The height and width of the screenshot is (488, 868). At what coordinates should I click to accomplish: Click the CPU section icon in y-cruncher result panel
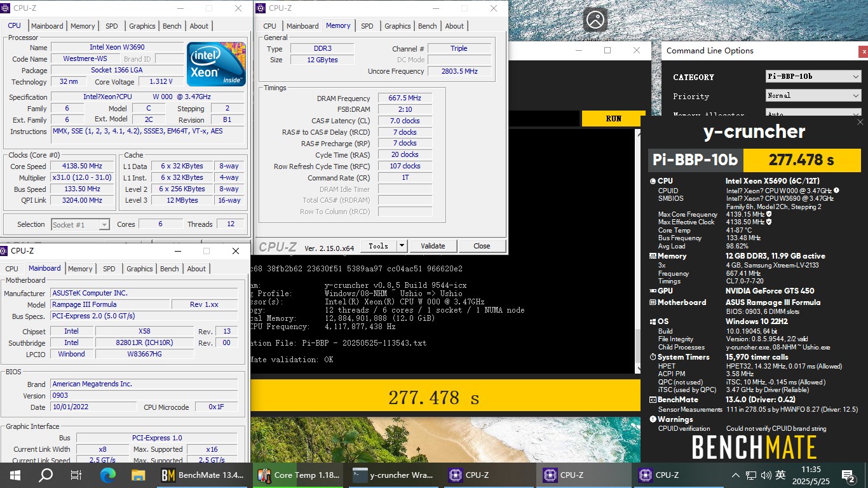[x=653, y=181]
